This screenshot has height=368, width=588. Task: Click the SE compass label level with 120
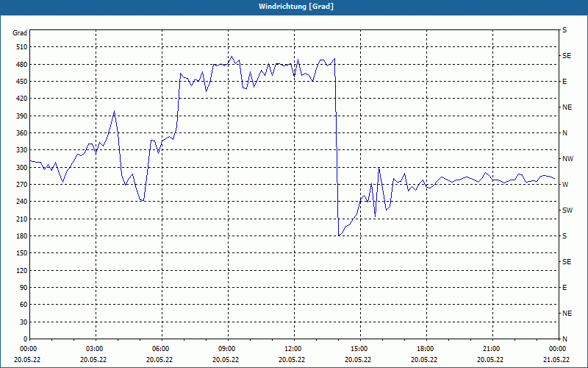click(567, 262)
